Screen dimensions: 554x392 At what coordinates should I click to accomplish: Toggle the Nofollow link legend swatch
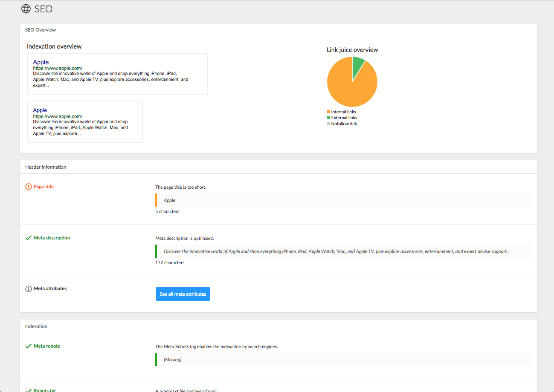pyautogui.click(x=328, y=124)
